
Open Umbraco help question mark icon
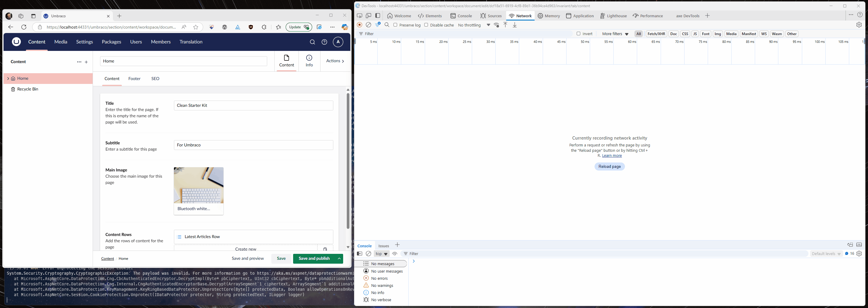point(324,42)
